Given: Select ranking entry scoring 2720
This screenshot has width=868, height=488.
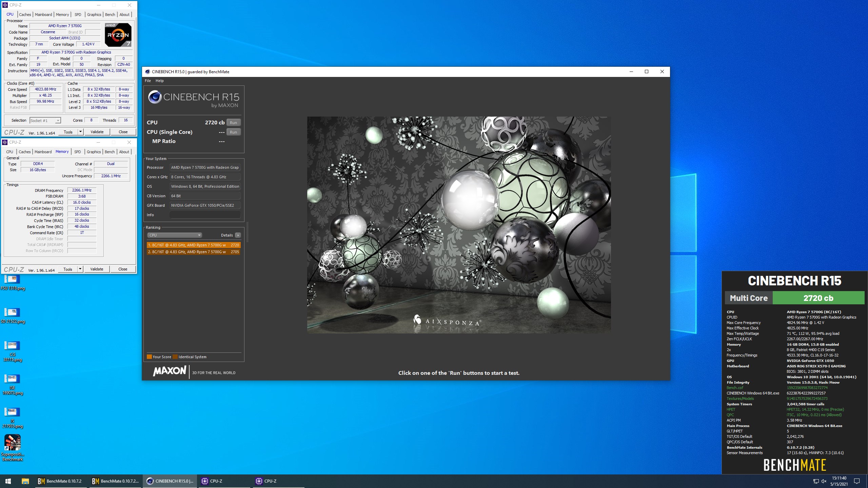Looking at the screenshot, I should (x=194, y=245).
